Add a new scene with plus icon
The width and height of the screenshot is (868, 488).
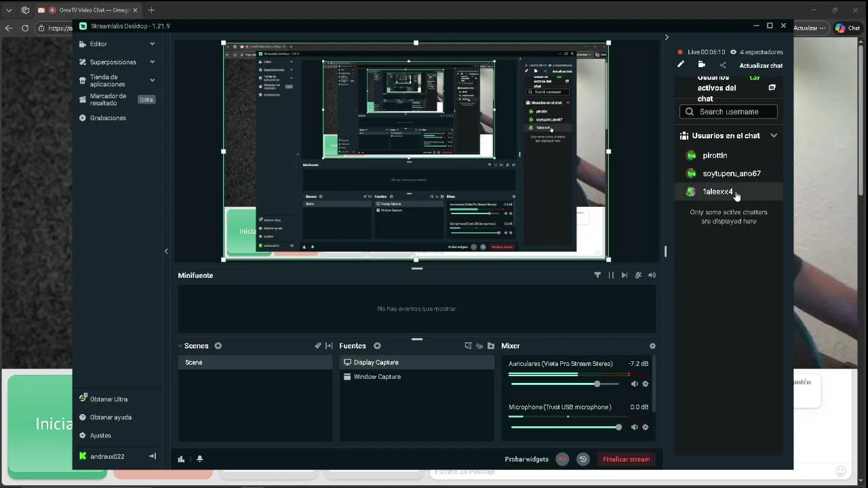pyautogui.click(x=218, y=346)
